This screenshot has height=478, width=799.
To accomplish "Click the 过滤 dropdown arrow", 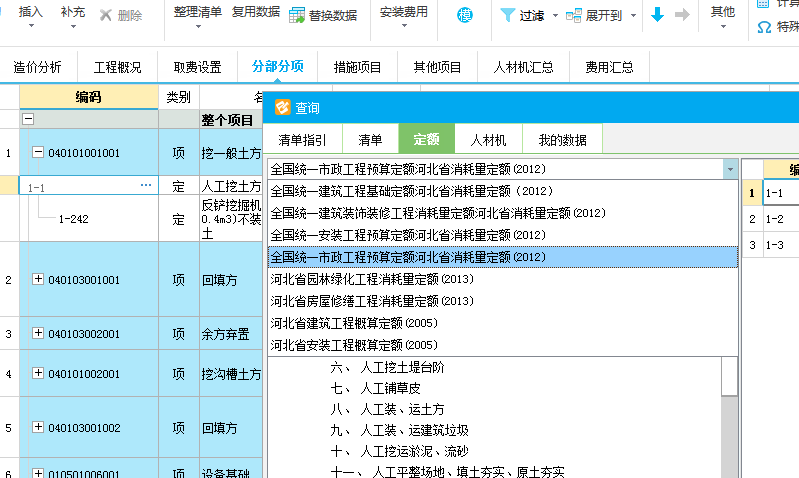I will point(555,16).
